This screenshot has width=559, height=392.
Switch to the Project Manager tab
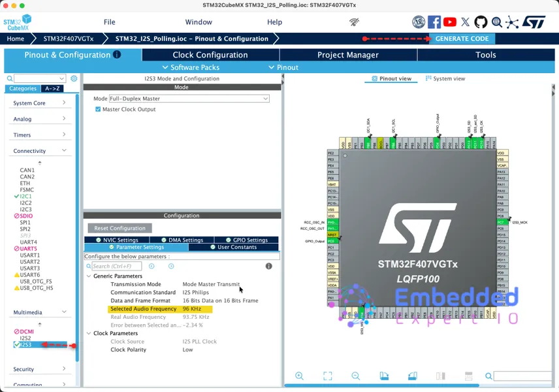(x=348, y=55)
